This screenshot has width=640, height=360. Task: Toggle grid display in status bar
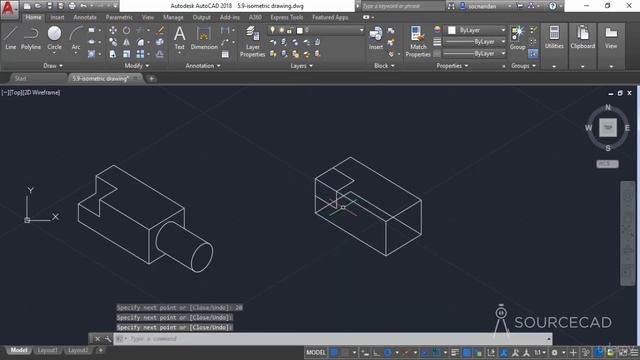334,353
